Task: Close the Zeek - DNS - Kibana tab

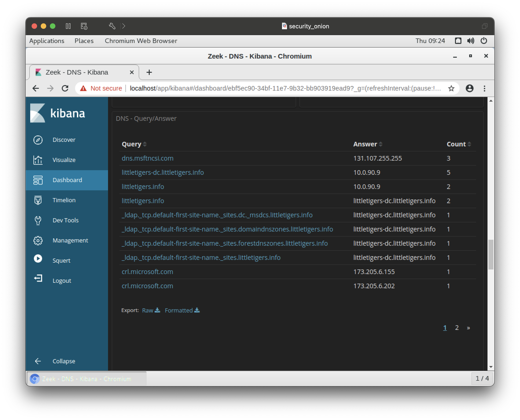Action: pos(132,72)
